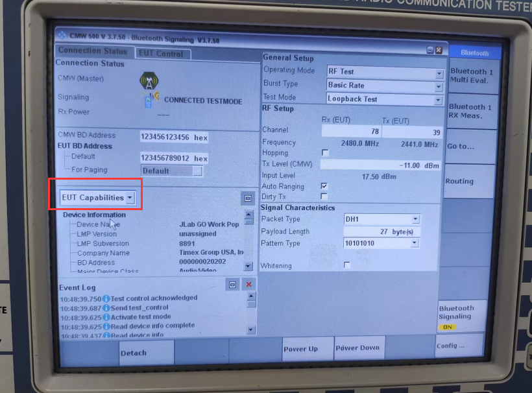Open the Test Mode dropdown
Image resolution: width=532 pixels, height=393 pixels.
439,101
